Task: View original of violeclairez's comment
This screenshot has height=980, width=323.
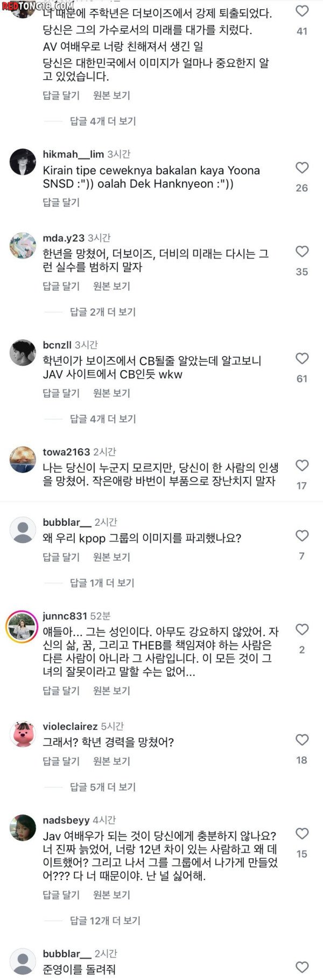Action: (111, 761)
